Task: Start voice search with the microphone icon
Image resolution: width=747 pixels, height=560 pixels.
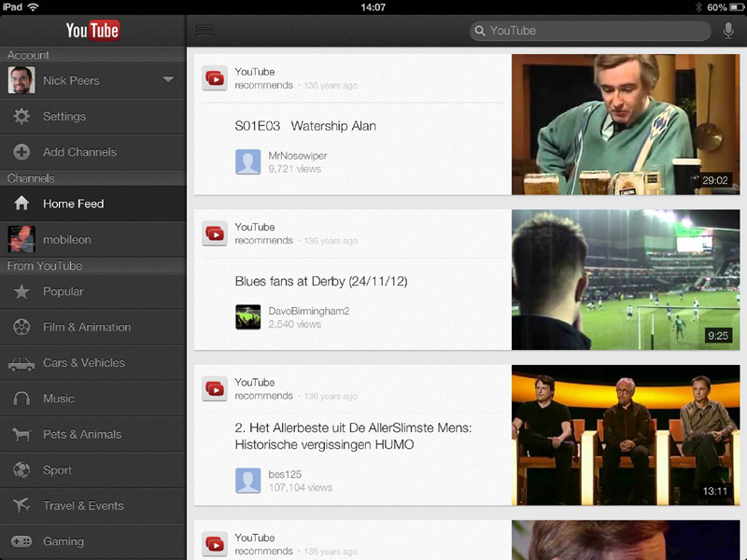Action: [727, 30]
